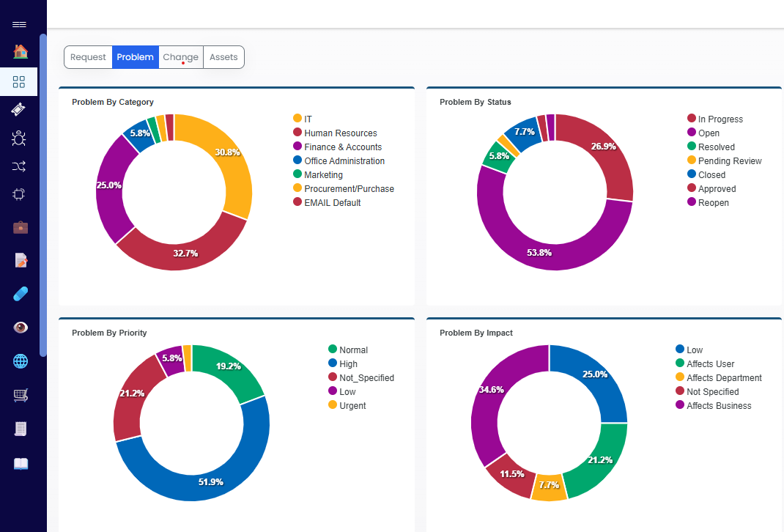Screen dimensions: 784x532
Task: Click the 7.7% Affects Department slice
Action: [x=549, y=485]
